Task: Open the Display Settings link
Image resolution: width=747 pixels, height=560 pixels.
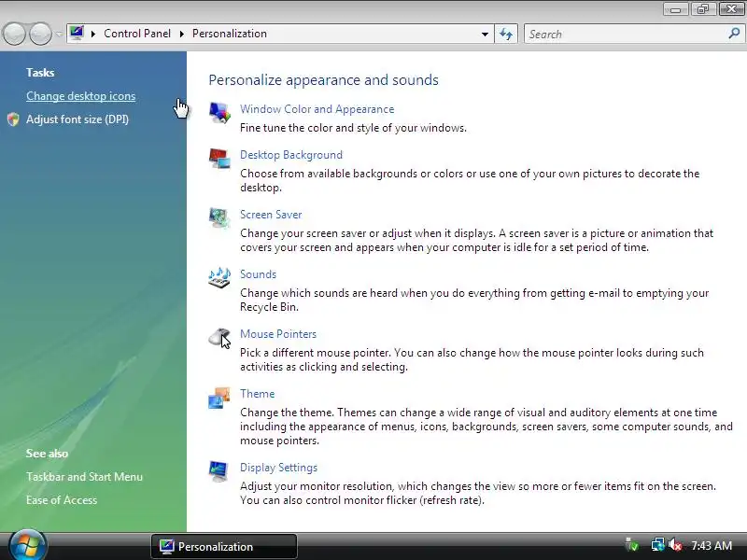Action: (278, 468)
